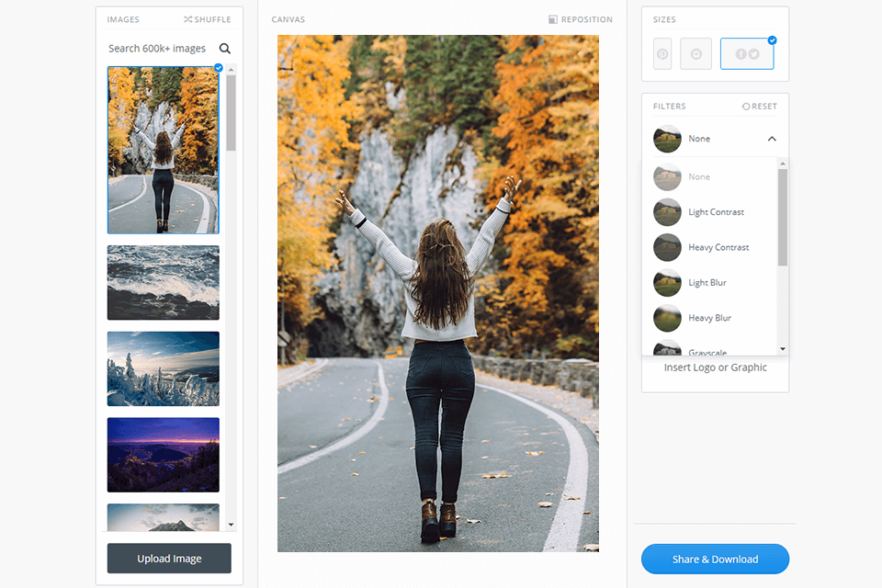Toggle the selected autumn road image checkmark
Screen dimensions: 882x588
point(218,68)
